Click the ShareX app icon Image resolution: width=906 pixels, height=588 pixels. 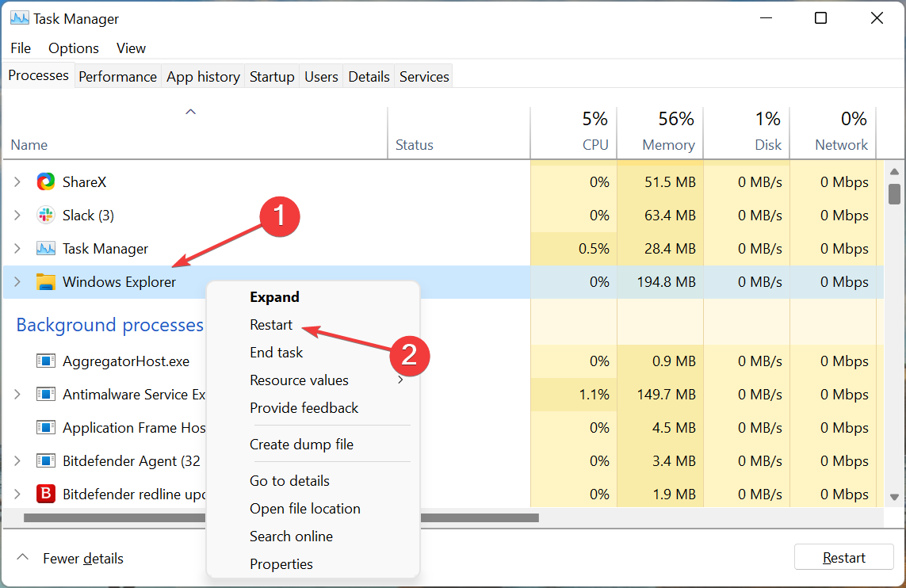[x=46, y=182]
